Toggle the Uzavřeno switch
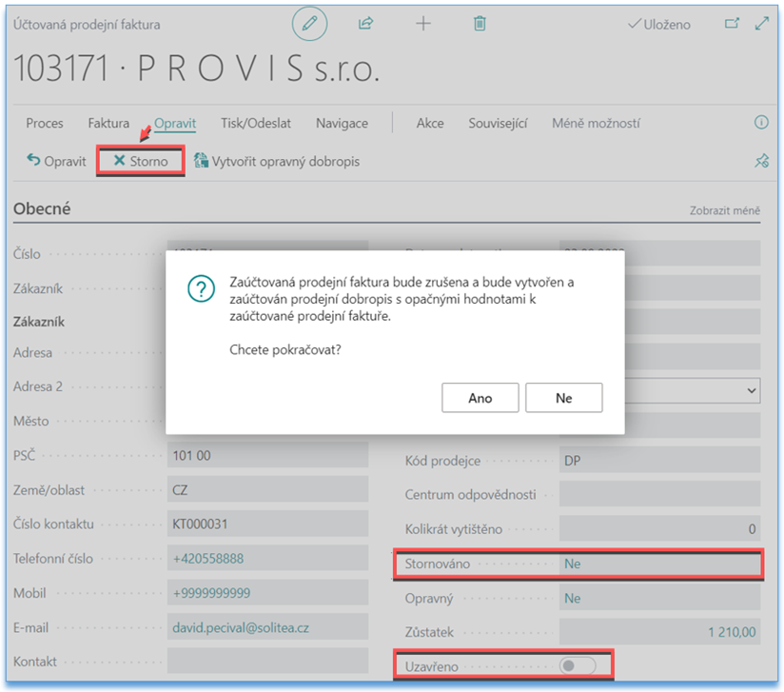Screen dimensions: 784x692 pyautogui.click(x=578, y=666)
